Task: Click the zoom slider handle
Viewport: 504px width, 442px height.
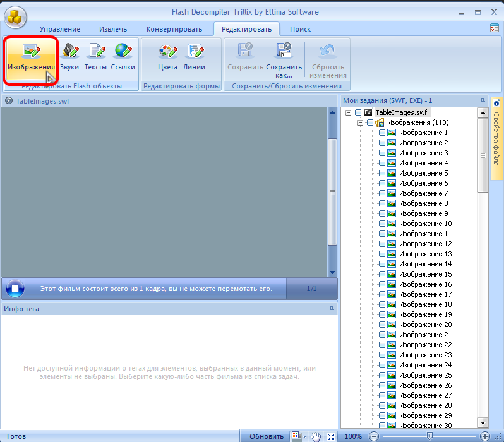Action: point(429,436)
